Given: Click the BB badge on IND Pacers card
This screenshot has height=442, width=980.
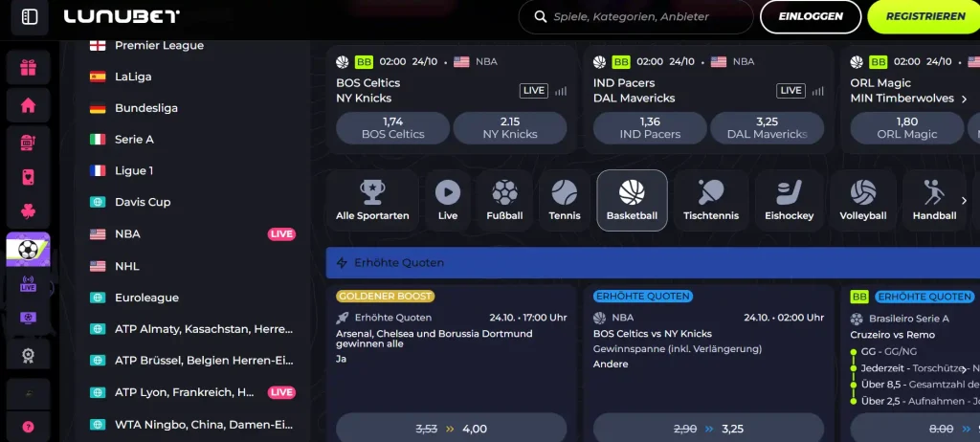Looking at the screenshot, I should (x=621, y=62).
